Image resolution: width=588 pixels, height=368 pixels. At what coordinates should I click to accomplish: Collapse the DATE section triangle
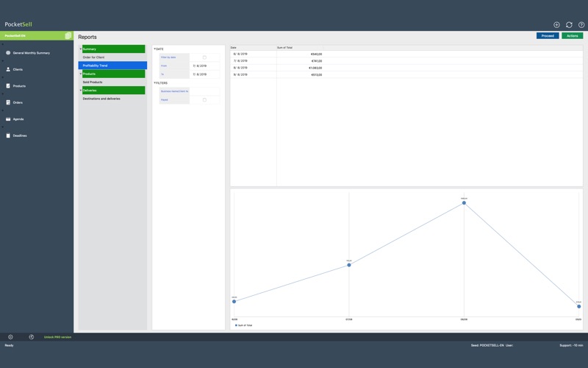[x=154, y=49]
